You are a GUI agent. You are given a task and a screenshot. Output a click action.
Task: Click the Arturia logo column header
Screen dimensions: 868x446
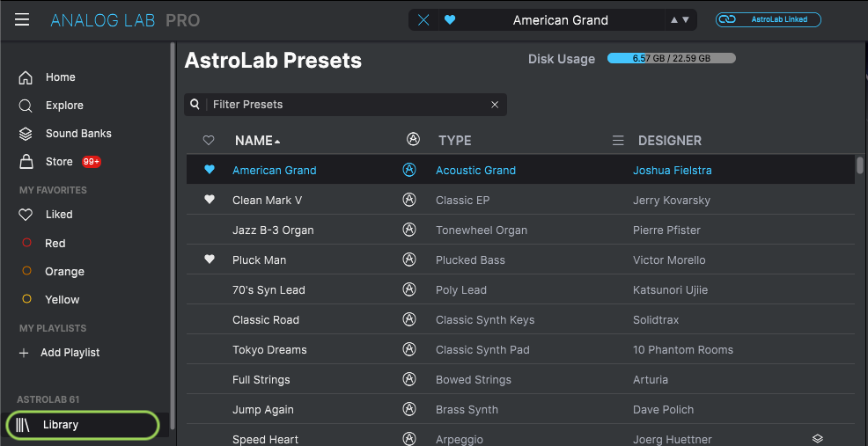click(x=413, y=140)
